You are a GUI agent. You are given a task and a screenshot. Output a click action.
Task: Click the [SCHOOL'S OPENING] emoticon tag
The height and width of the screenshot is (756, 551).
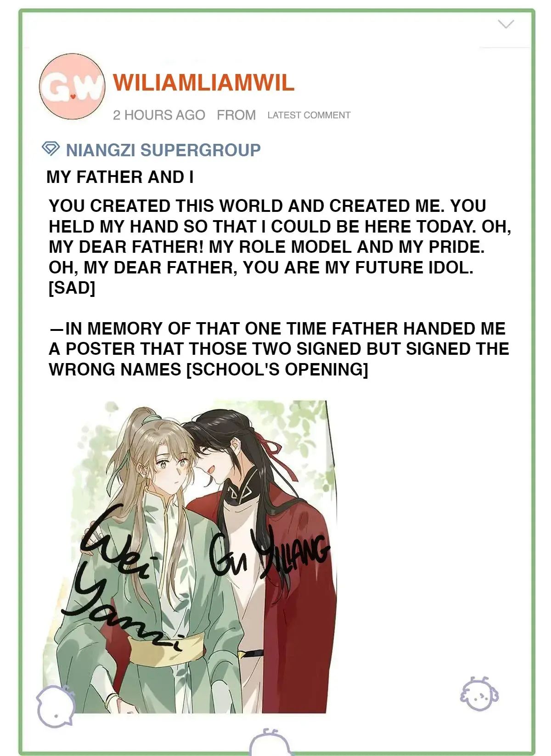(277, 369)
